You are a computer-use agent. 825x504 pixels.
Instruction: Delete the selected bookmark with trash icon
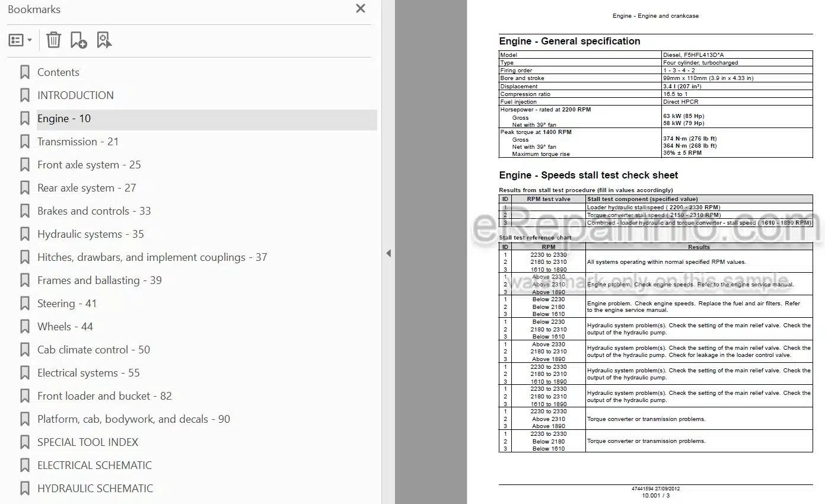click(53, 40)
